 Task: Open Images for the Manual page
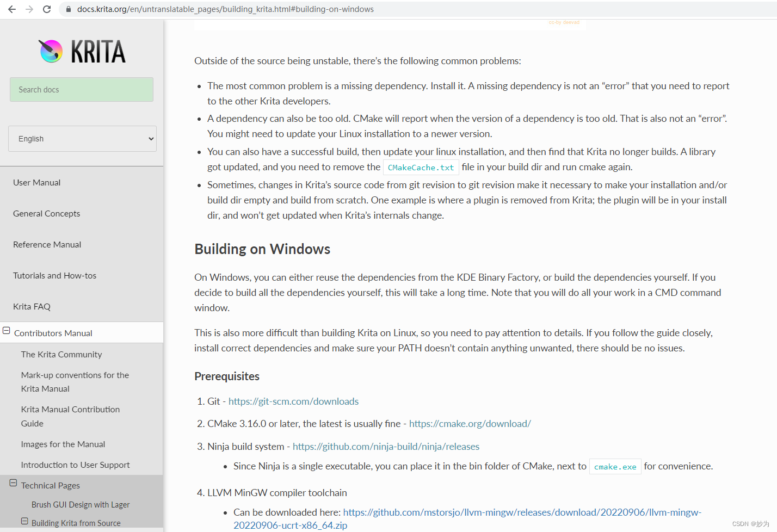point(63,444)
